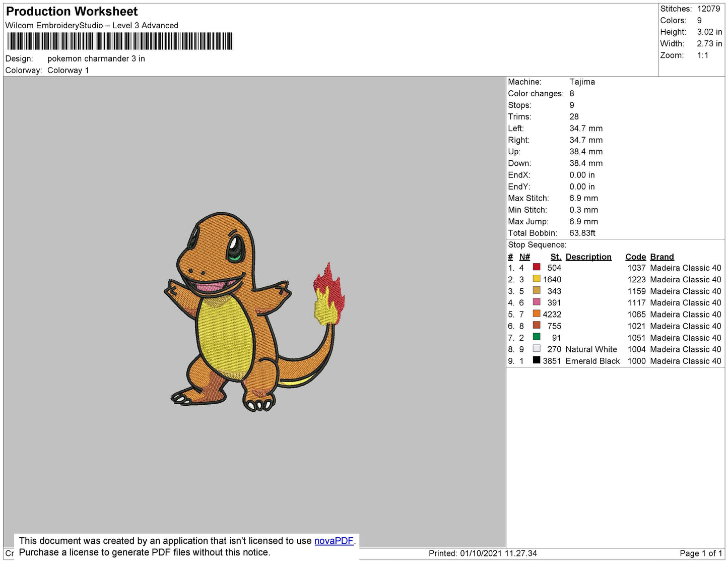Click the barcode under the worksheet title
The width and height of the screenshot is (728, 563).
(x=120, y=41)
